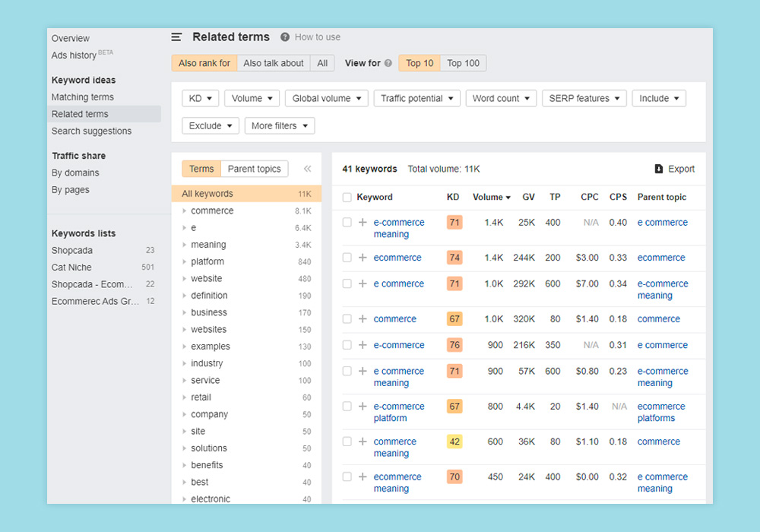This screenshot has height=532, width=760.
Task: Add 'e commerce meaning' keyword with plus icon
Action: (363, 372)
